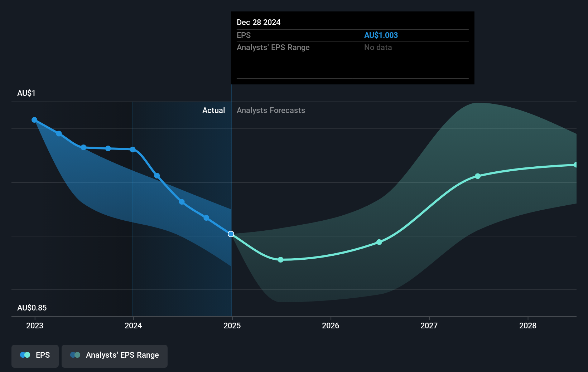The height and width of the screenshot is (372, 588).
Task: Click the 'No data' tooltip value
Action: tap(378, 47)
